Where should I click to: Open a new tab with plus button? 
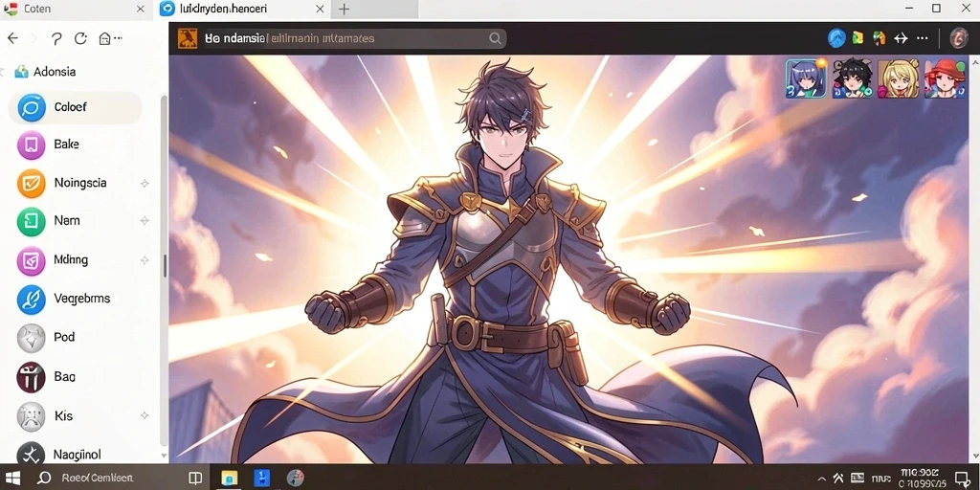point(345,10)
